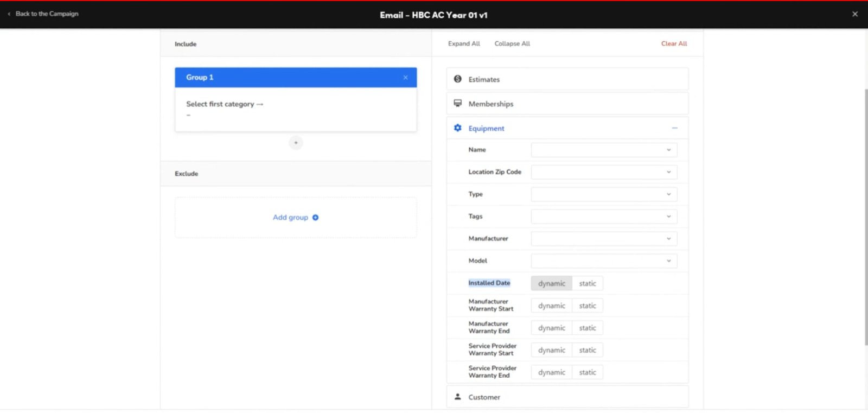The width and height of the screenshot is (868, 413).
Task: Choose dynamic for Service Provider Warranty Start
Action: pos(552,350)
